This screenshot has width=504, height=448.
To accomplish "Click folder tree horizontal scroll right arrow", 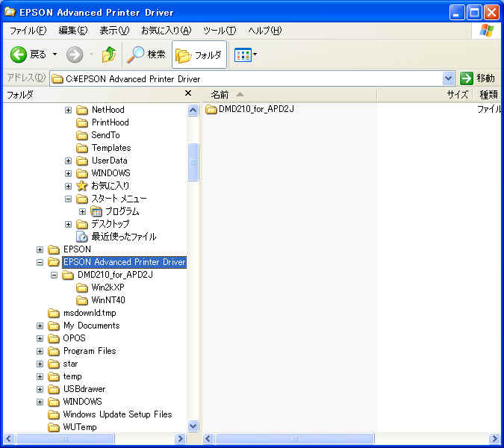I will point(181,438).
